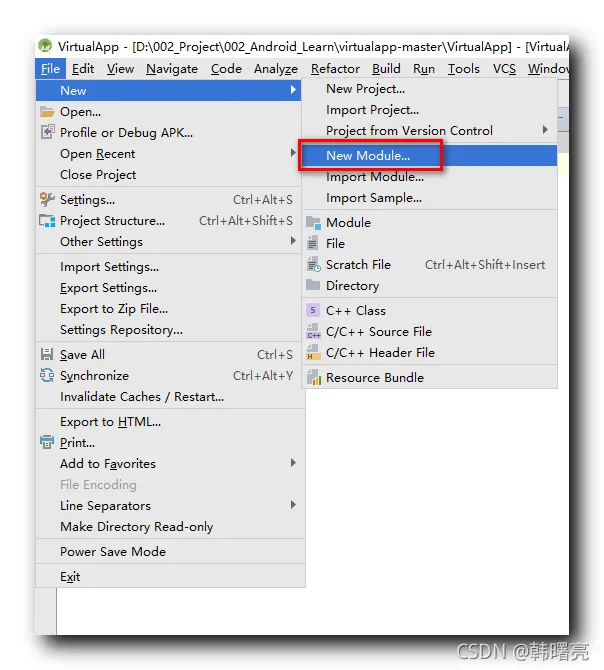This screenshot has width=604, height=670.
Task: Click the Scratch File clock icon
Action: (x=314, y=264)
